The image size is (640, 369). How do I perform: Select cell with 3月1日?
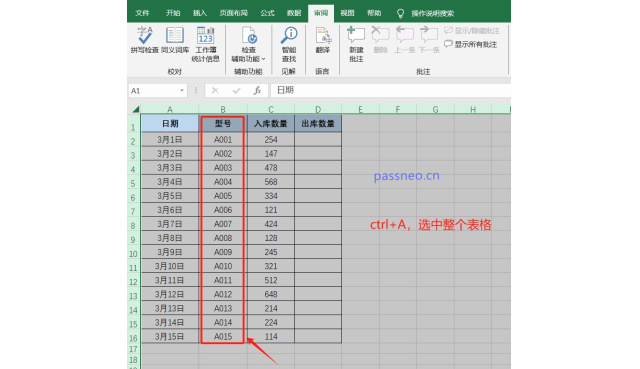pos(170,140)
